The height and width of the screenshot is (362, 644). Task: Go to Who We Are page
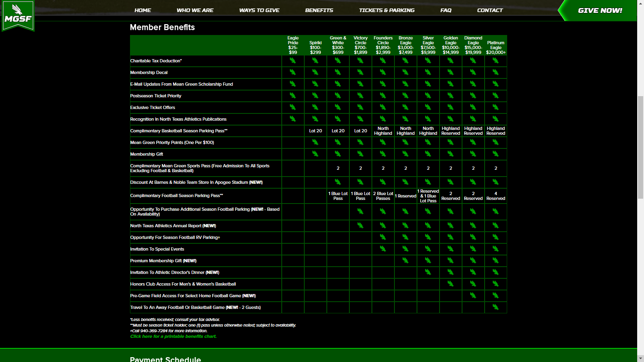[195, 10]
